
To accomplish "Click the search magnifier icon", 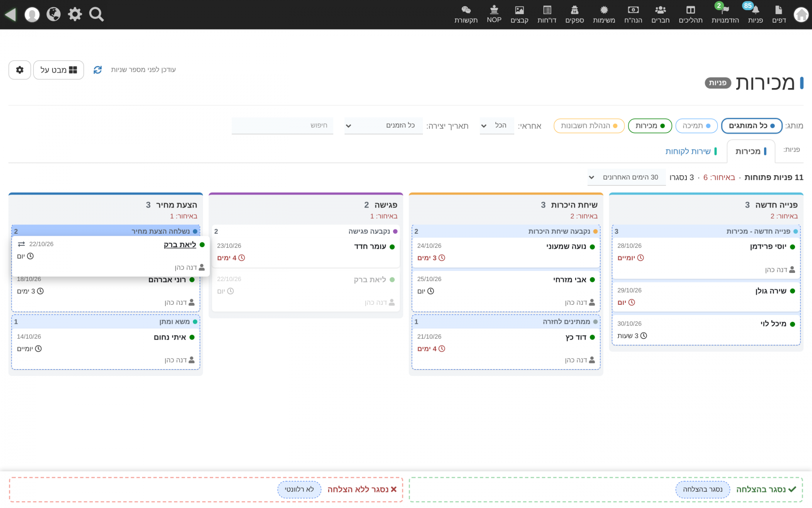I will [x=97, y=15].
